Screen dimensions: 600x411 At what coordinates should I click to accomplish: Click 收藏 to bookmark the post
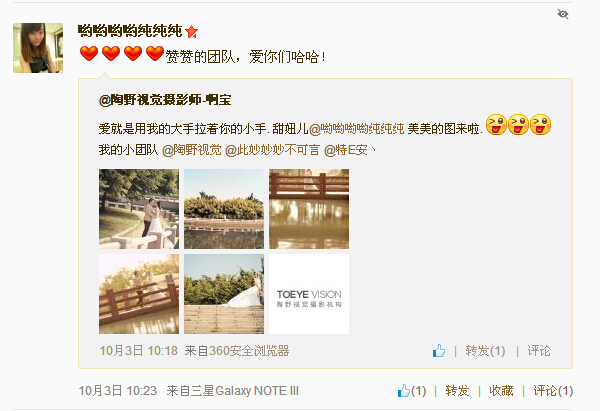[x=501, y=391]
